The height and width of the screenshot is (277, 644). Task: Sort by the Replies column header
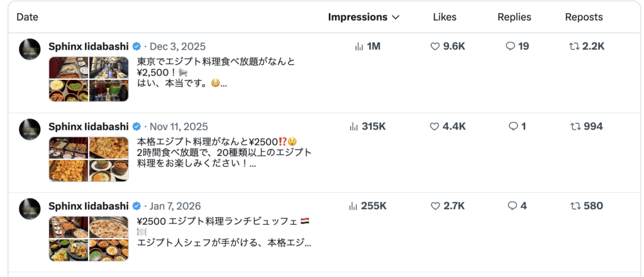point(514,18)
